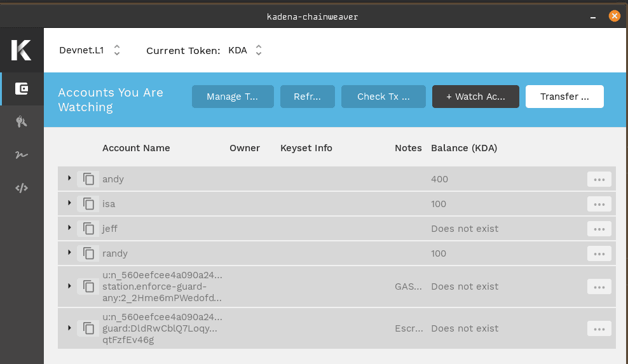
Task: Copy the andy account name
Action: click(x=88, y=179)
